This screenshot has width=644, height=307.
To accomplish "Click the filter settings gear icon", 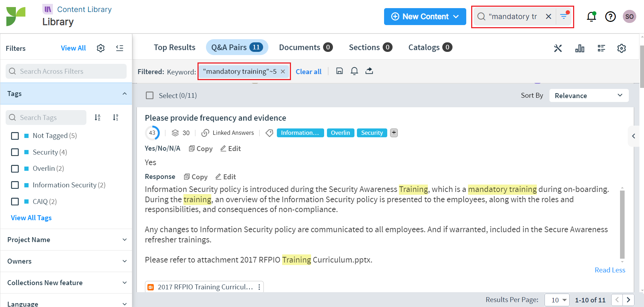I will 101,48.
